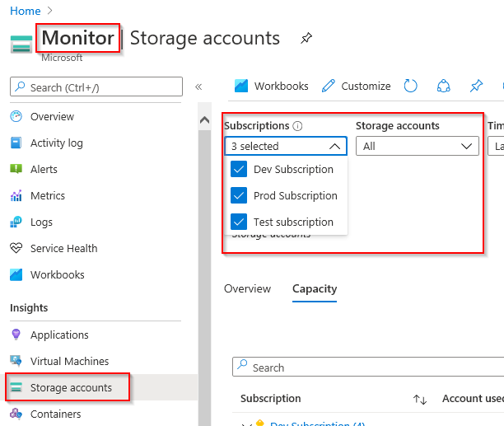Open Workbooks in the left menu
The height and width of the screenshot is (426, 504).
click(57, 274)
